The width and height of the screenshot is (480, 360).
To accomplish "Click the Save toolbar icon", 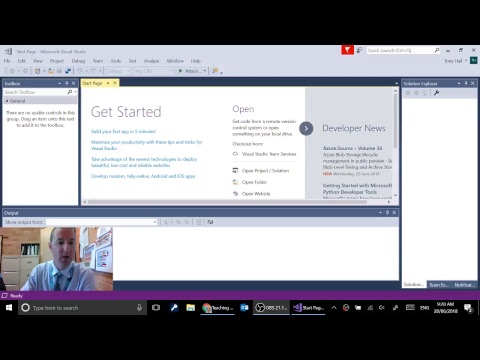I will 59,71.
